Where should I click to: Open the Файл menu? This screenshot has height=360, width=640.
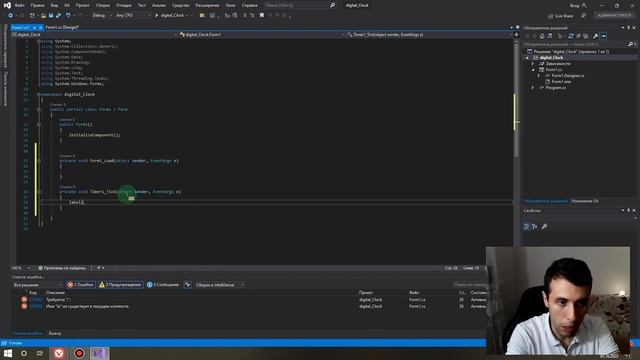(19, 5)
